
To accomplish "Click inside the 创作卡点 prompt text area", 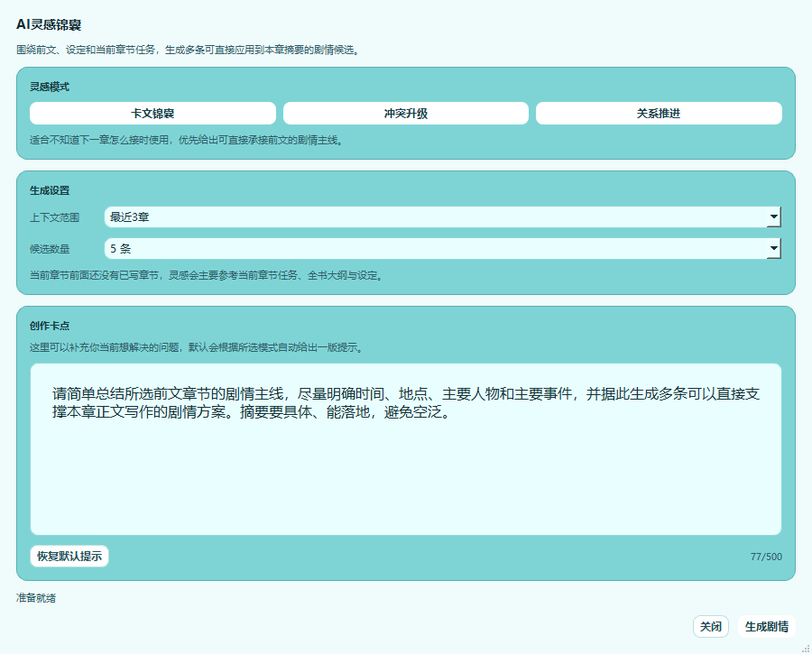I will pyautogui.click(x=405, y=449).
